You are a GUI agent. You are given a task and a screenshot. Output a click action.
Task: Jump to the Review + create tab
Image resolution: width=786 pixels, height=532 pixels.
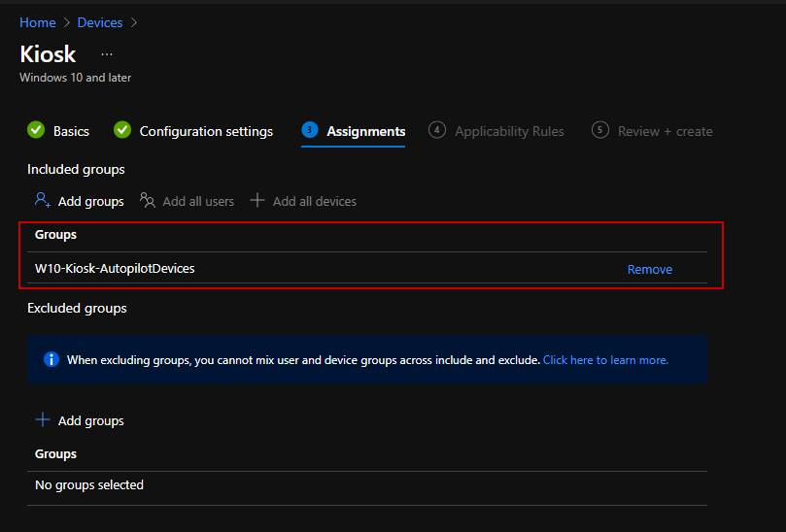tap(665, 131)
